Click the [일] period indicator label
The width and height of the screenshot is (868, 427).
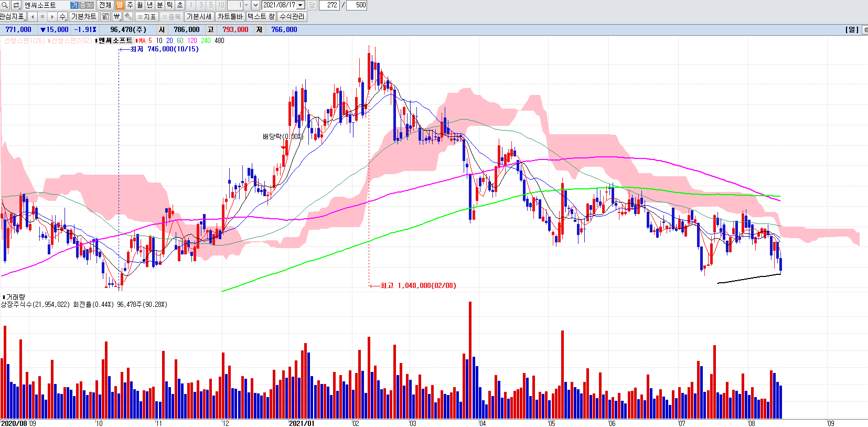(852, 30)
